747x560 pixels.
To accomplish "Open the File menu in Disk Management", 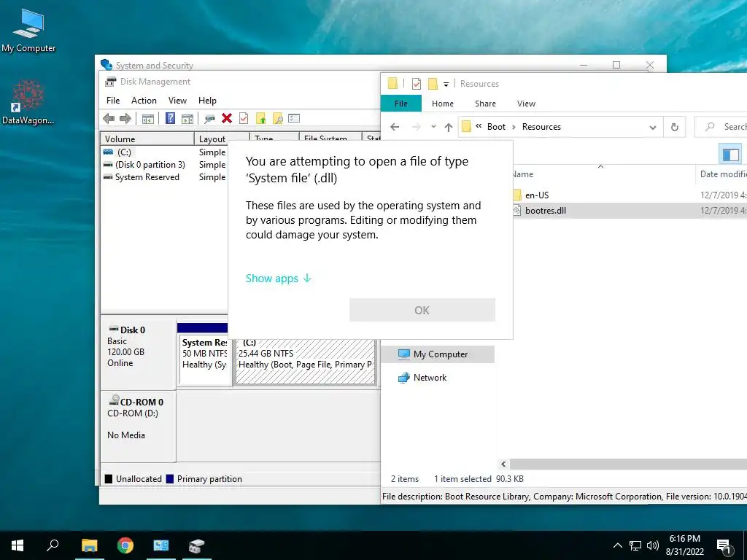I will tap(113, 101).
